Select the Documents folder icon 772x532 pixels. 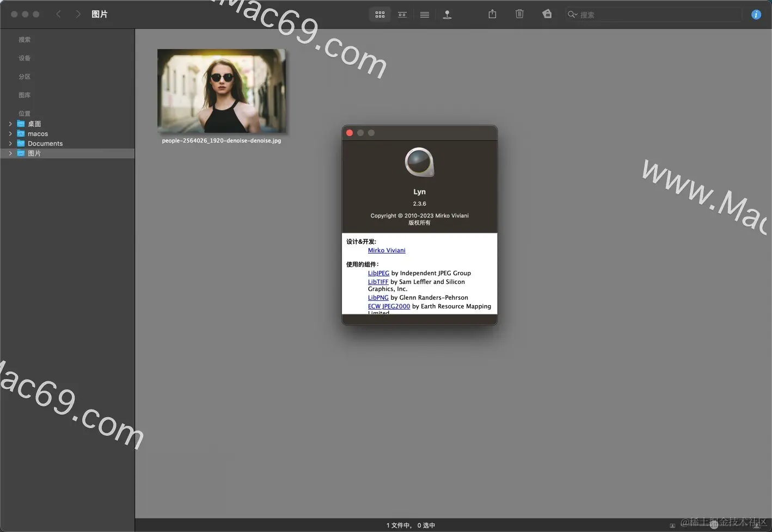click(x=21, y=144)
